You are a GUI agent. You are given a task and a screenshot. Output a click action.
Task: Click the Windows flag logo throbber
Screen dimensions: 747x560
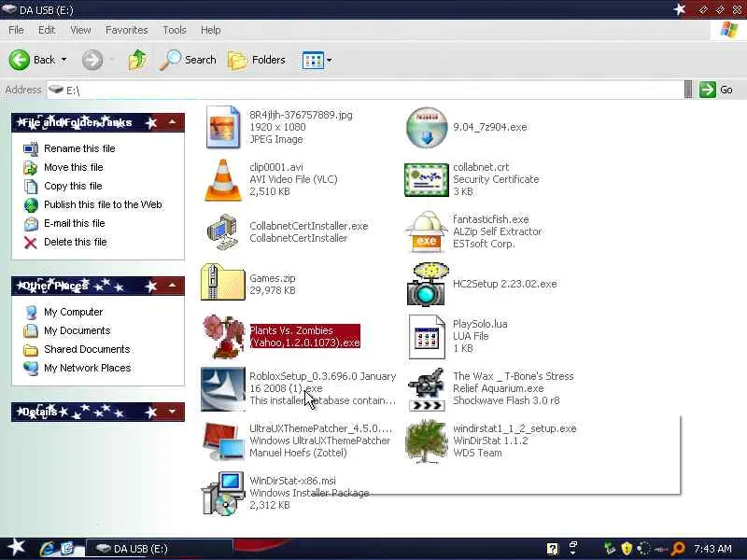click(x=728, y=30)
